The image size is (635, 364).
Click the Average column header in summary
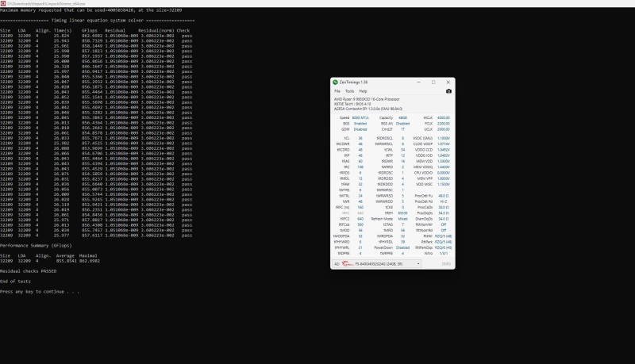pos(65,255)
